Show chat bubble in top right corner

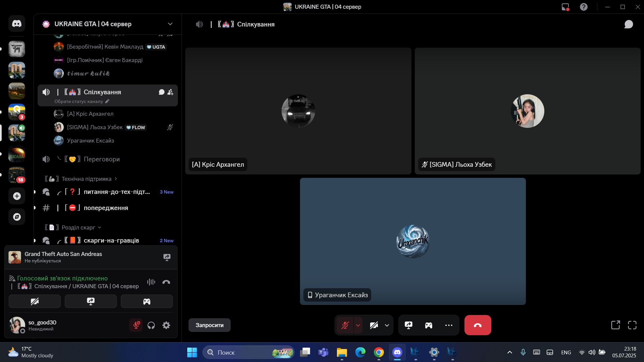point(629,24)
